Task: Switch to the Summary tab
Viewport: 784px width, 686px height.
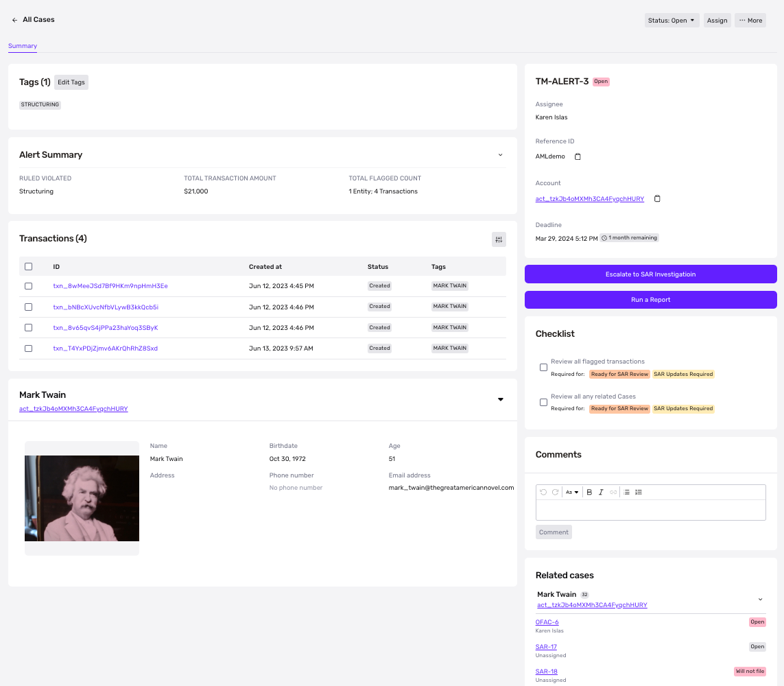Action: 23,46
